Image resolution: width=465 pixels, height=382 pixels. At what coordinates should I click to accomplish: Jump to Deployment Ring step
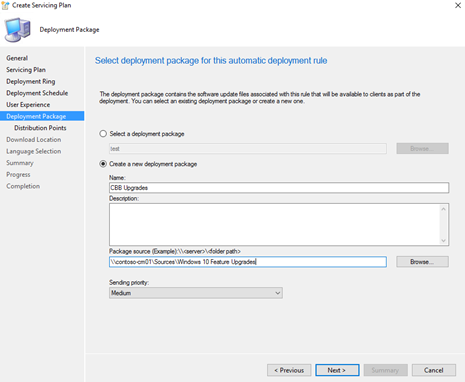31,81
